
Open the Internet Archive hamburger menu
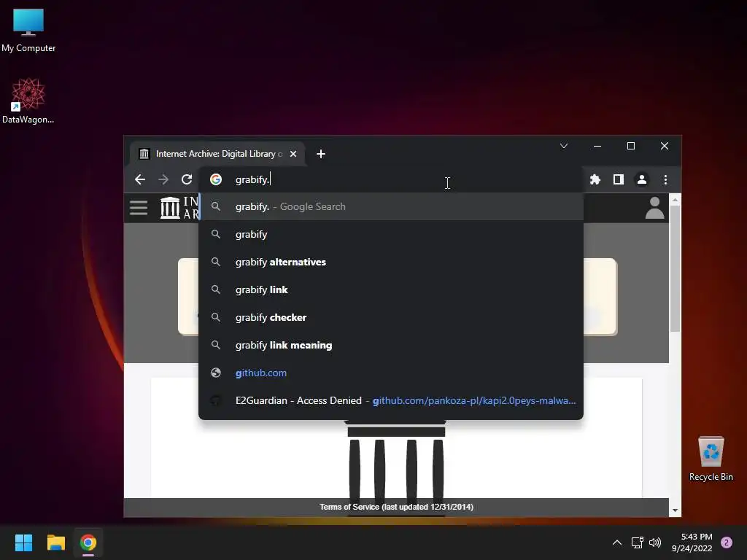coord(139,208)
